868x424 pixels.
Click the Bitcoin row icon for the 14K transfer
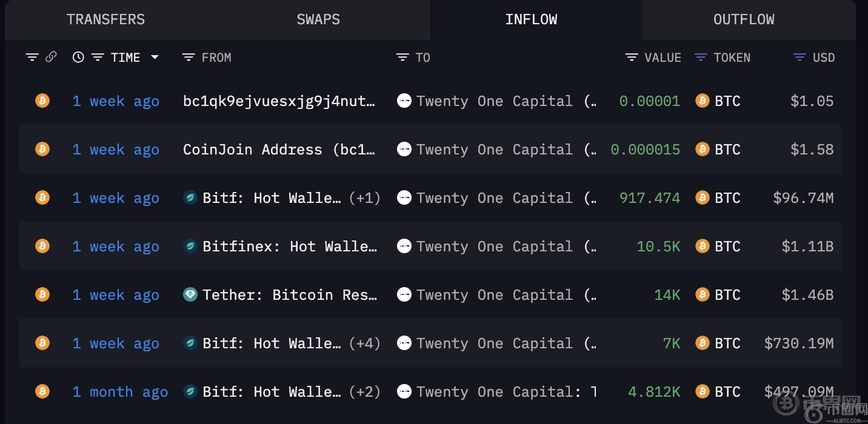[42, 294]
